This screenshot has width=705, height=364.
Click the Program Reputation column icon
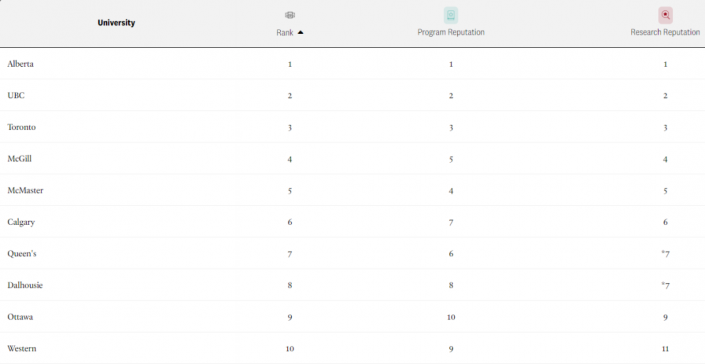tap(451, 15)
